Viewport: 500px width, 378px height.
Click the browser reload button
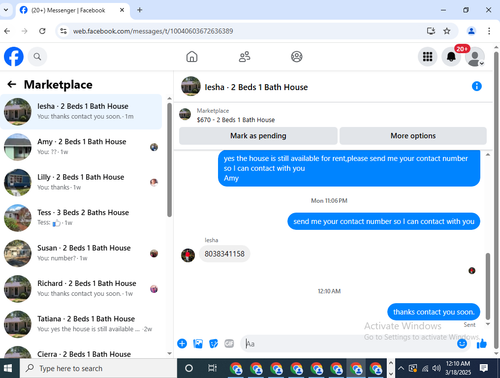coord(42,31)
